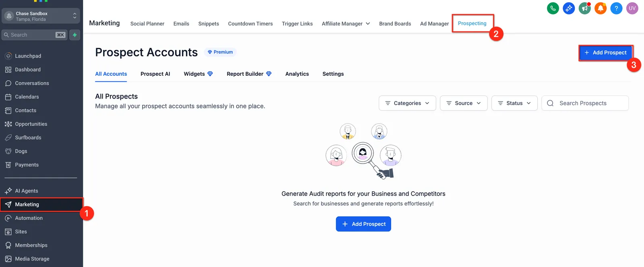644x267 pixels.
Task: Expand the Status filter dropdown
Action: [514, 103]
